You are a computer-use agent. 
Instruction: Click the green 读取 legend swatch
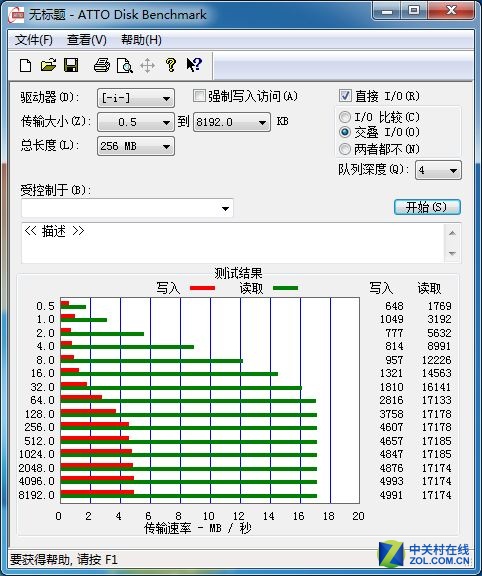(x=285, y=288)
